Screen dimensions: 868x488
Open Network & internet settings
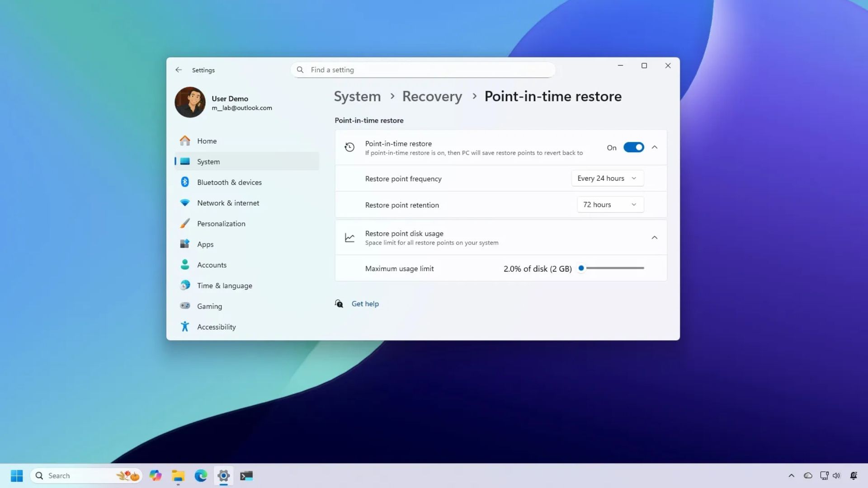click(228, 203)
